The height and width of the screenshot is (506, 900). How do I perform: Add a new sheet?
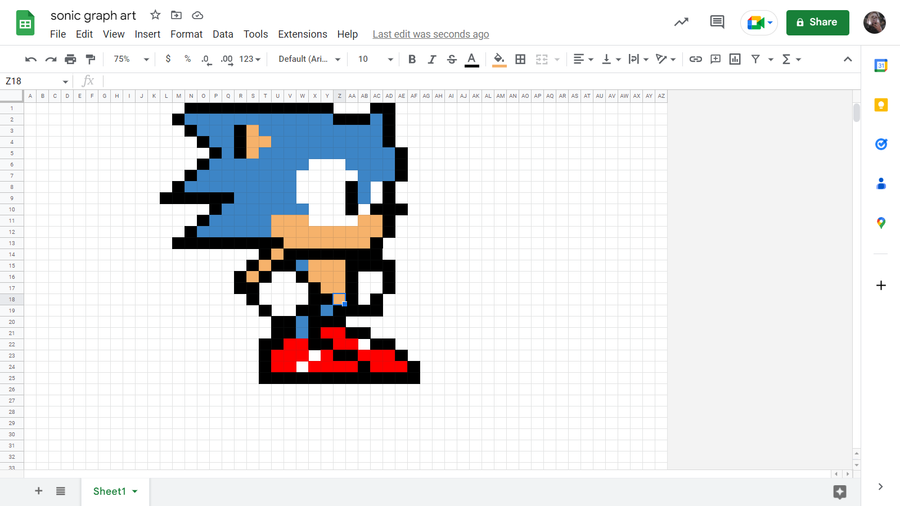point(38,491)
